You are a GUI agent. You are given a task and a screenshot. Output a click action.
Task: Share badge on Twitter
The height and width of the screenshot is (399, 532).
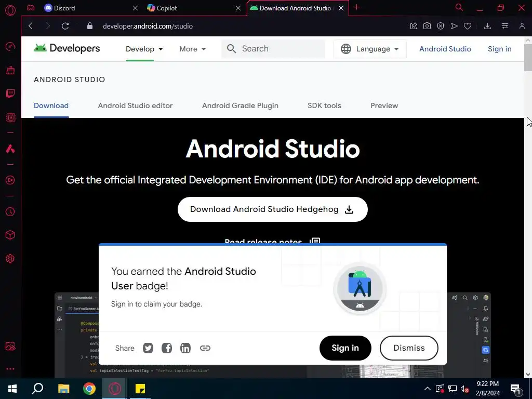(148, 348)
